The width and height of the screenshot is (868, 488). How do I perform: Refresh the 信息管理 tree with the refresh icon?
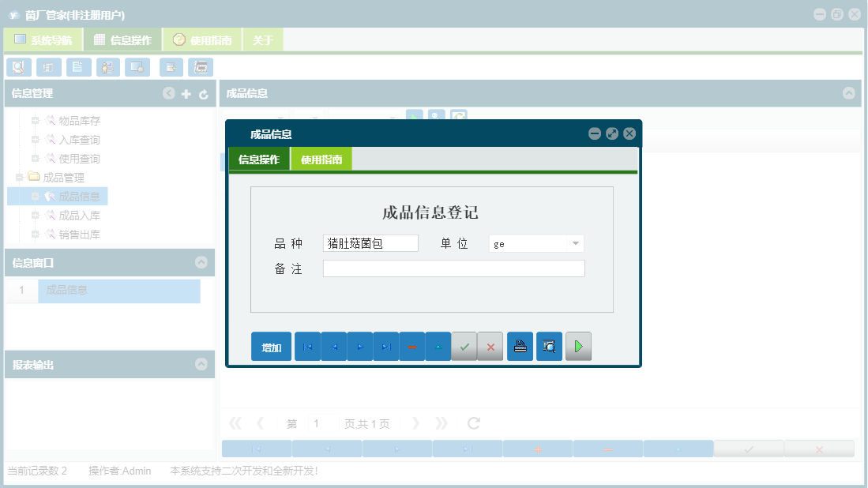(204, 93)
